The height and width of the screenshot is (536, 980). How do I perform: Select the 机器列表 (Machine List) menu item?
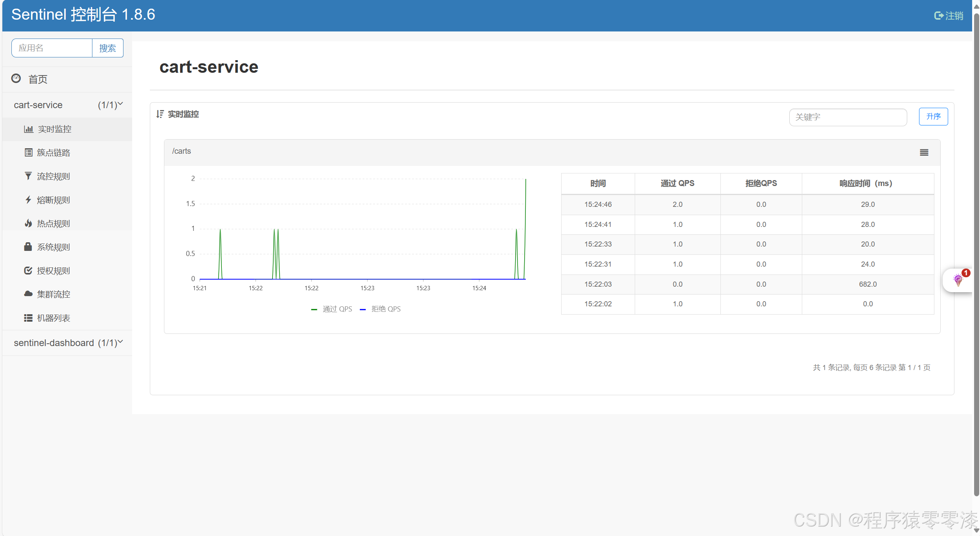(53, 317)
